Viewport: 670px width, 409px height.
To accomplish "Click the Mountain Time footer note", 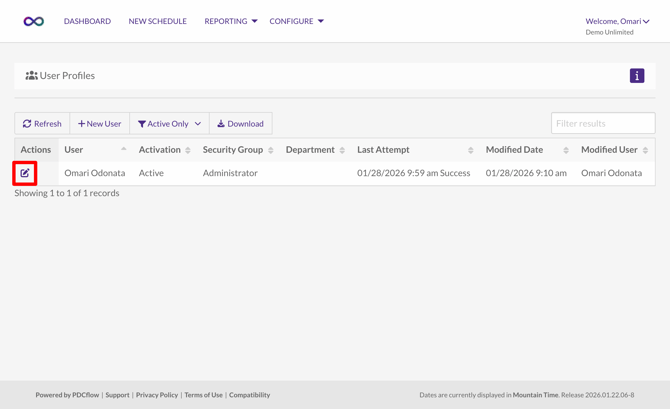I will (535, 395).
